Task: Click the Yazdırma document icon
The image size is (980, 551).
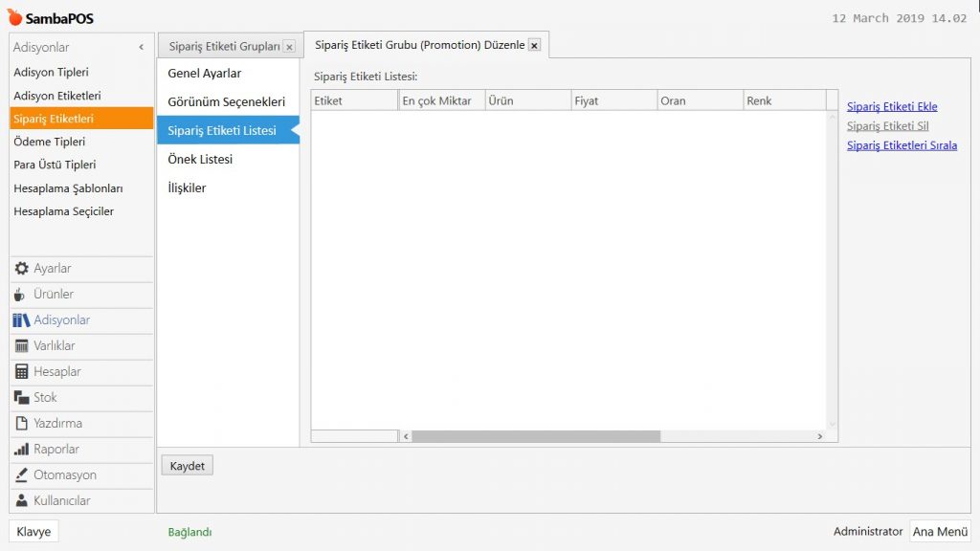Action: point(22,424)
